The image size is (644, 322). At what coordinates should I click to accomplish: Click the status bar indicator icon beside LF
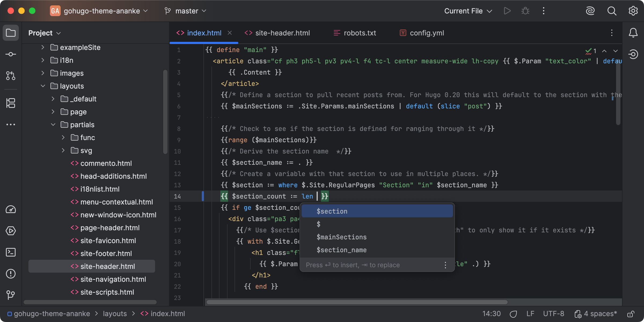coord(513,314)
